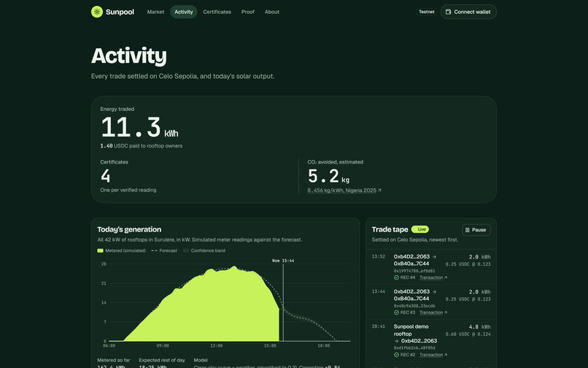Click the 11.3 kWh energy traded value

pyautogui.click(x=139, y=127)
